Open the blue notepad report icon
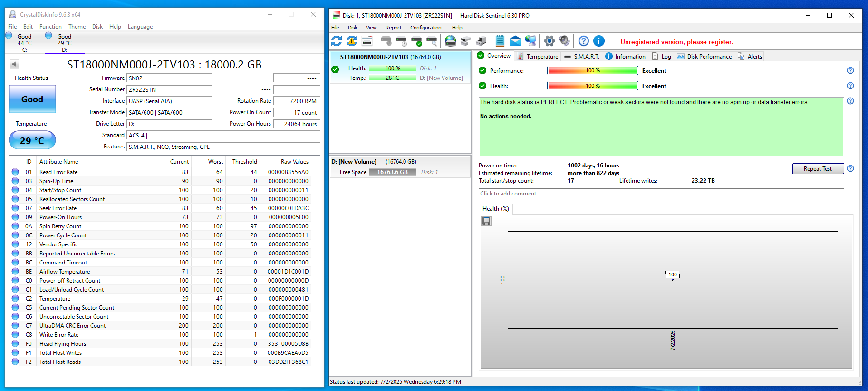Image resolution: width=868 pixels, height=391 pixels. 500,41
